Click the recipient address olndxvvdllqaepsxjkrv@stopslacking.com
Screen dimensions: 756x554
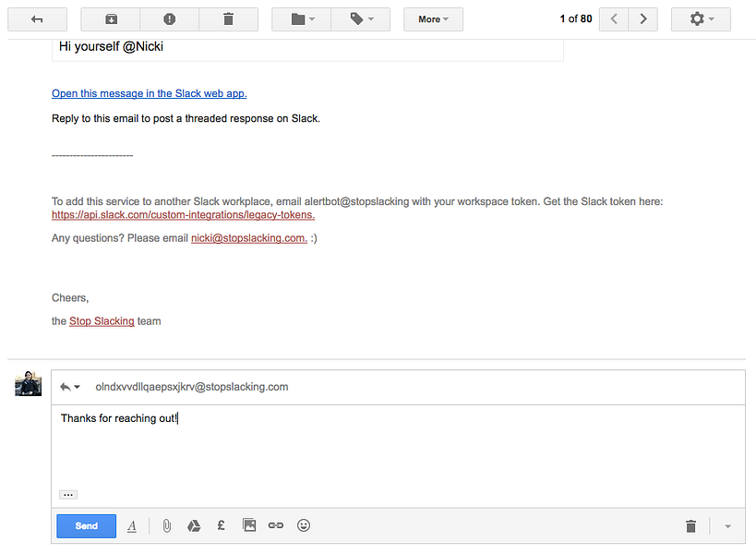[x=192, y=387]
